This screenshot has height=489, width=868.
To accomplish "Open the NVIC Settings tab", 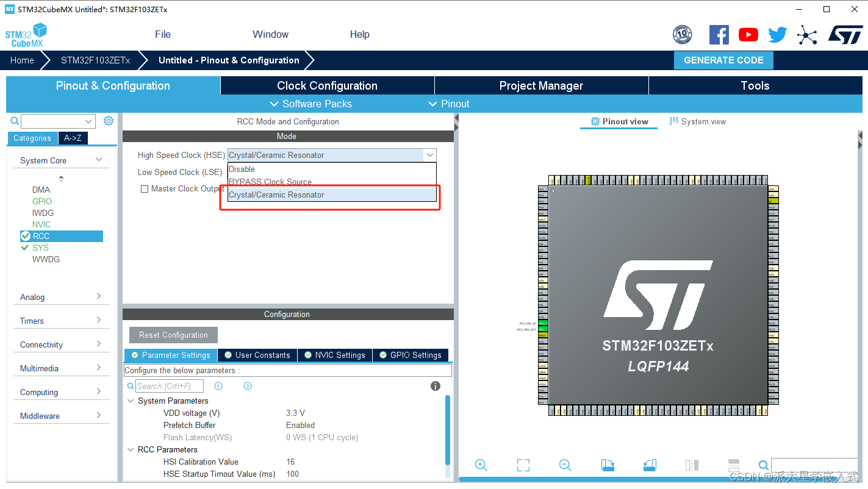I will pyautogui.click(x=334, y=355).
